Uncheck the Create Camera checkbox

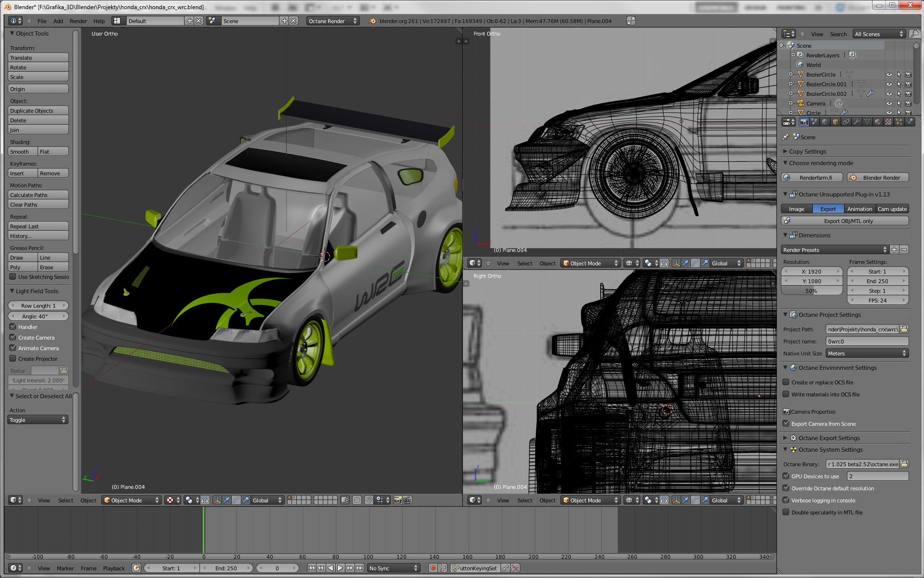pyautogui.click(x=13, y=337)
